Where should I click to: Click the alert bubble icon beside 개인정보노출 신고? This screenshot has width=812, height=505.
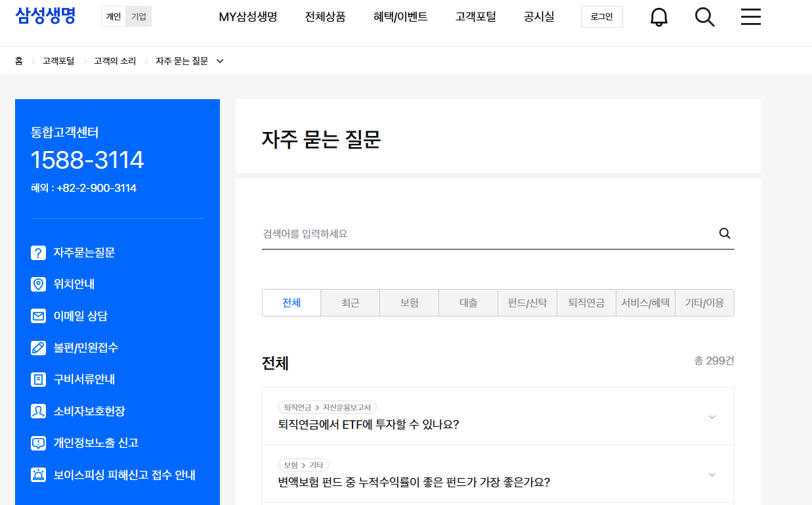click(39, 443)
